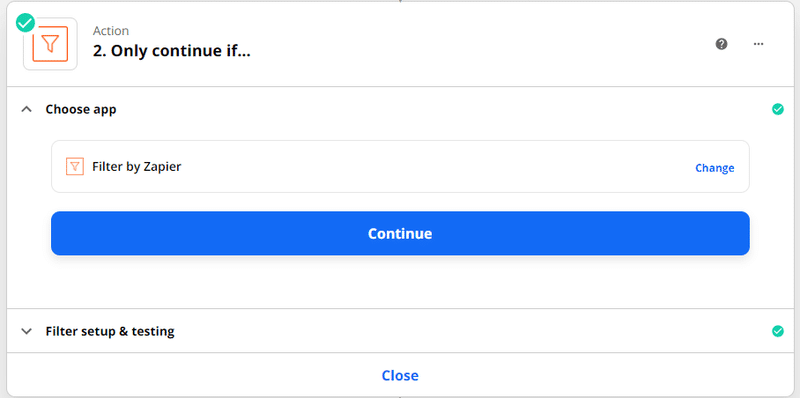Click the green checkmark badge on filter icon
Viewport: 800px width, 398px height.
26,22
